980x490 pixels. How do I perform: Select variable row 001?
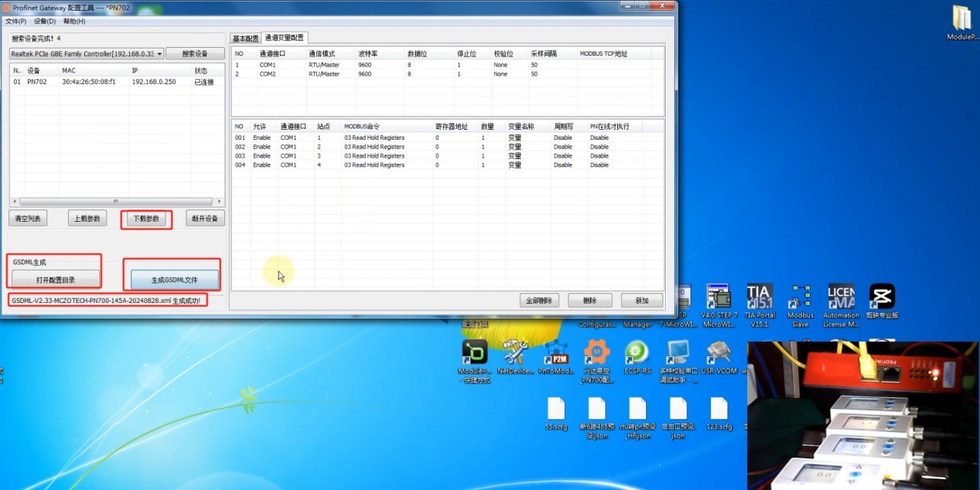click(x=447, y=138)
